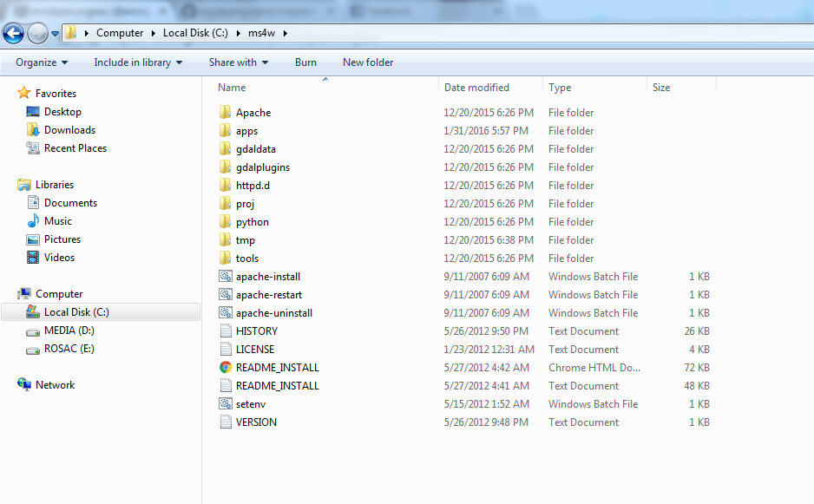
Task: Select the LICENSE text document icon
Action: coord(226,349)
